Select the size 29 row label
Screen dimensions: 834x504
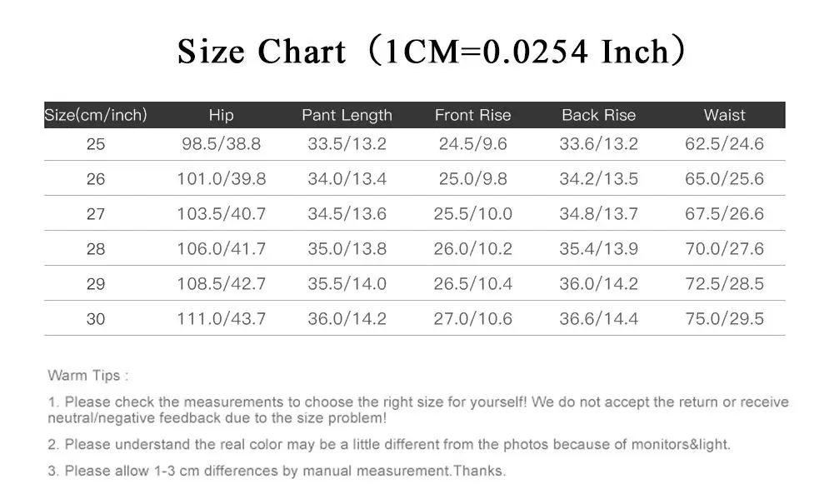tap(96, 284)
